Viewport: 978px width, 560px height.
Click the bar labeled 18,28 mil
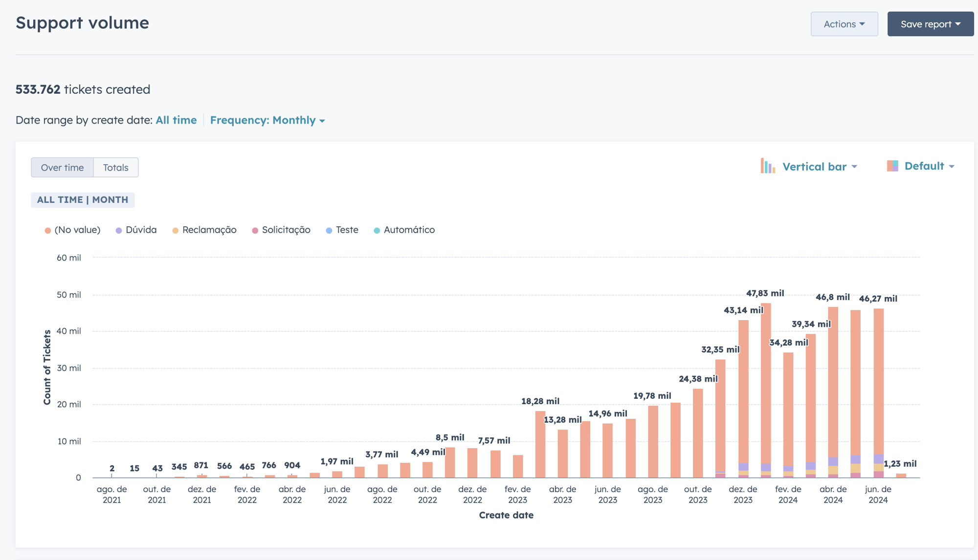click(x=540, y=444)
